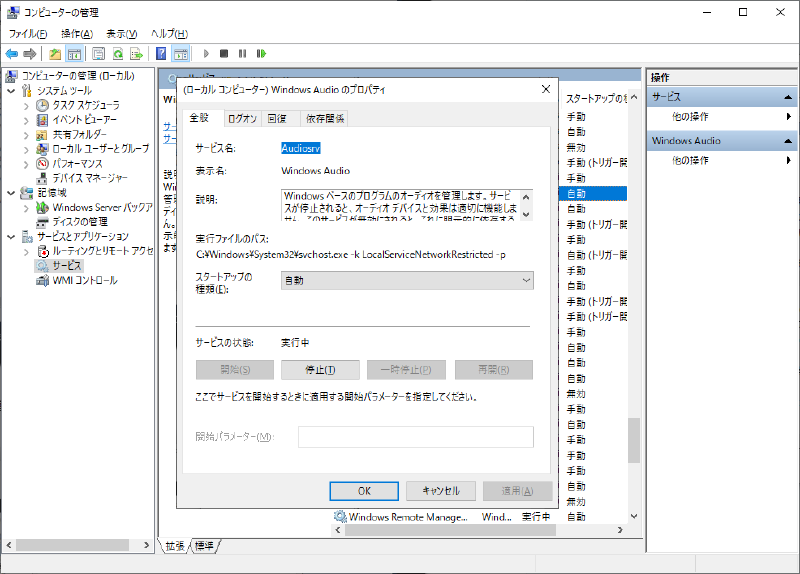800x574 pixels.
Task: Open the スタートアップの種類 dropdown
Action: pyautogui.click(x=407, y=281)
